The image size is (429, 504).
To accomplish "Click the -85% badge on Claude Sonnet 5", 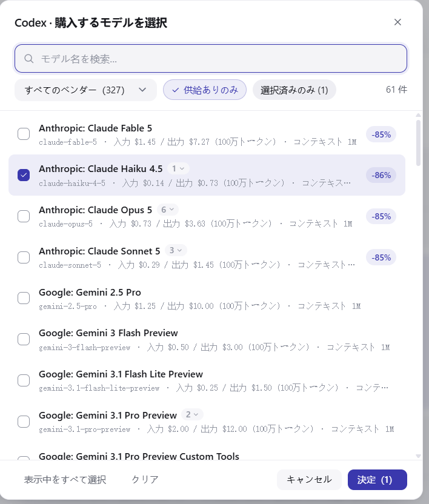I will [381, 257].
